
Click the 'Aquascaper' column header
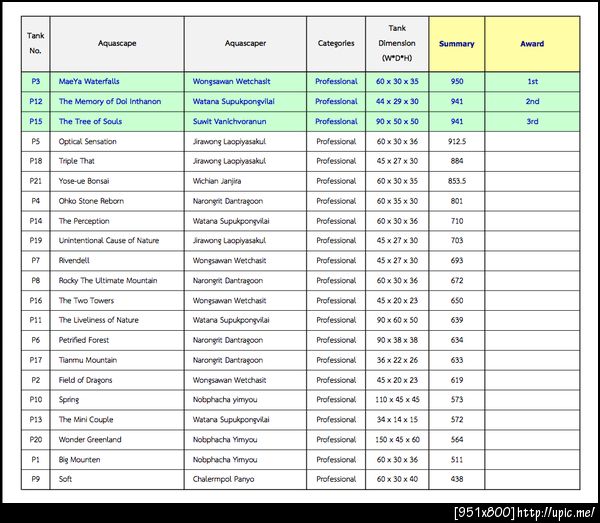click(245, 44)
